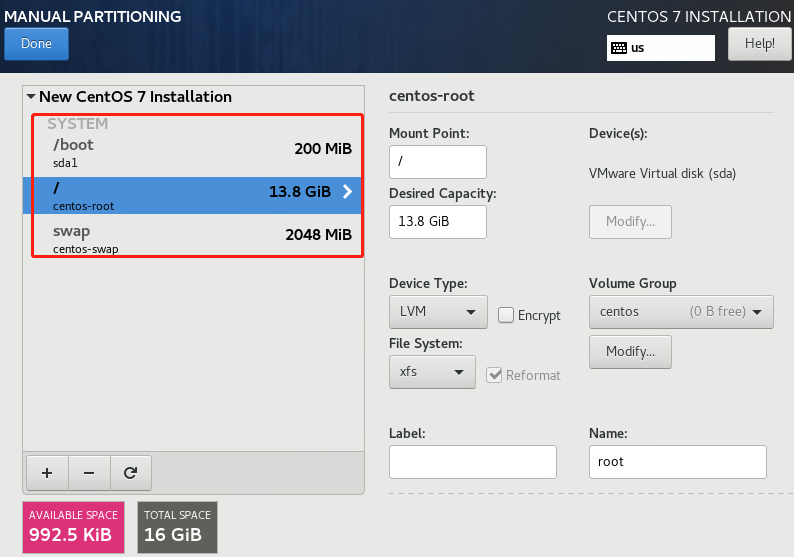Click the us keyboard layout selector
Screen dimensions: 794x557
pos(661,48)
